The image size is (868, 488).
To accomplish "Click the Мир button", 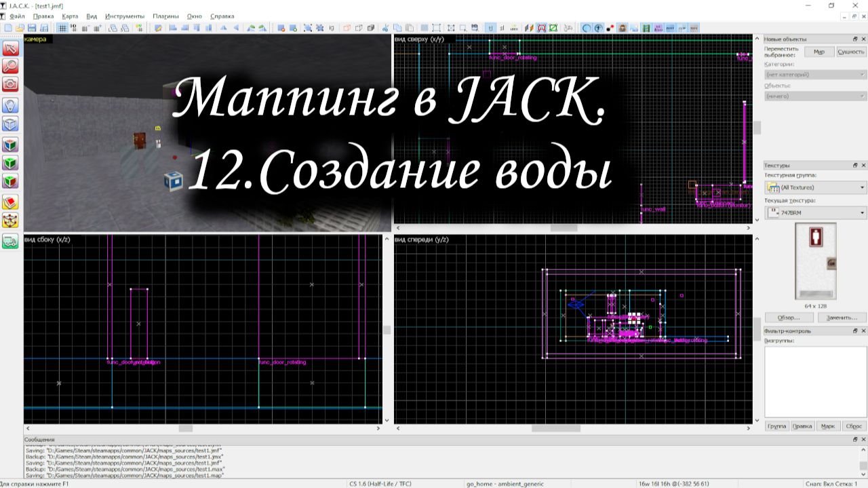I will (x=819, y=52).
